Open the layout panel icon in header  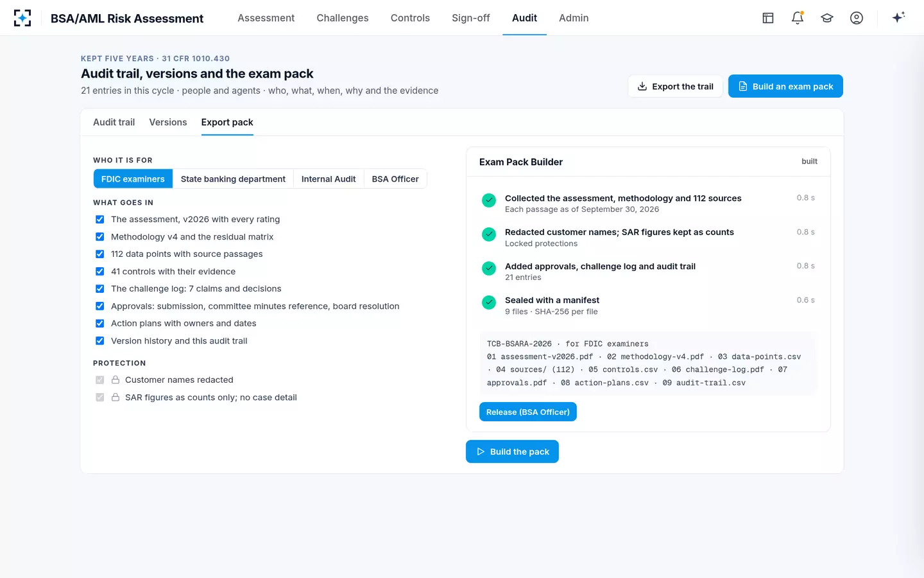(768, 18)
